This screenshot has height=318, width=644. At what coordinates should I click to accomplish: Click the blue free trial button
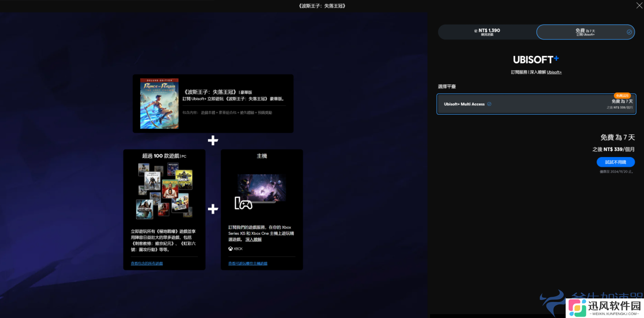pos(615,162)
